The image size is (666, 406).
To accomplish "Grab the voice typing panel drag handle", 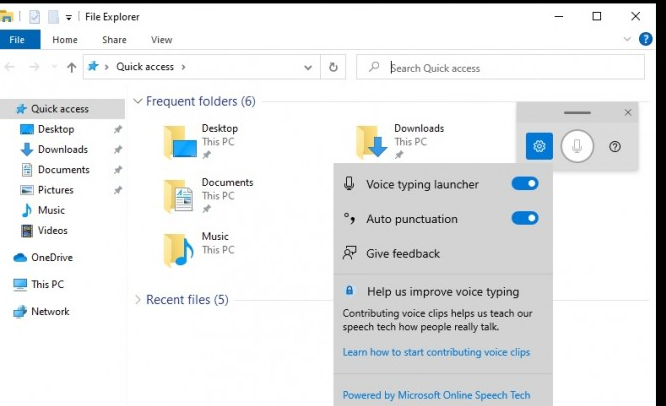I will pyautogui.click(x=577, y=113).
